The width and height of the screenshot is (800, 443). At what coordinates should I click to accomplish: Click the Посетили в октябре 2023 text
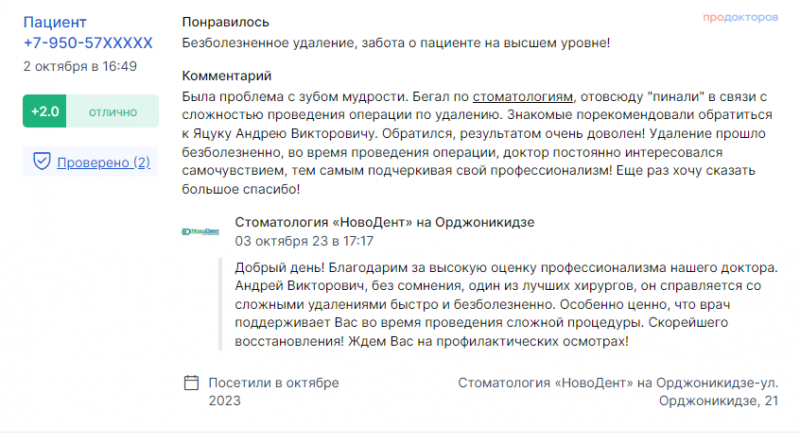273,391
